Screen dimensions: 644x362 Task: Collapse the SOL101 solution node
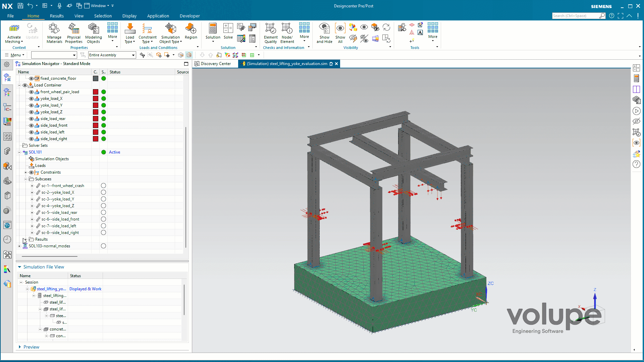tap(19, 152)
